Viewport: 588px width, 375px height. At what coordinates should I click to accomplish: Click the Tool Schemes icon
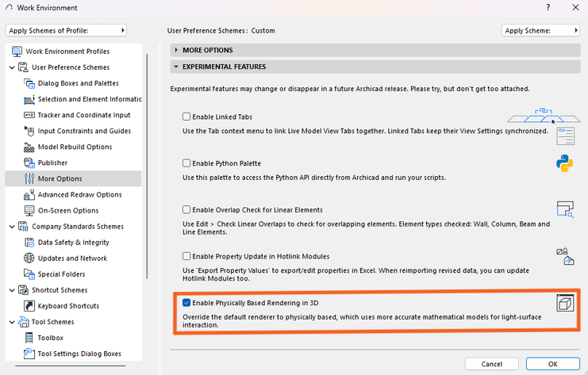23,322
